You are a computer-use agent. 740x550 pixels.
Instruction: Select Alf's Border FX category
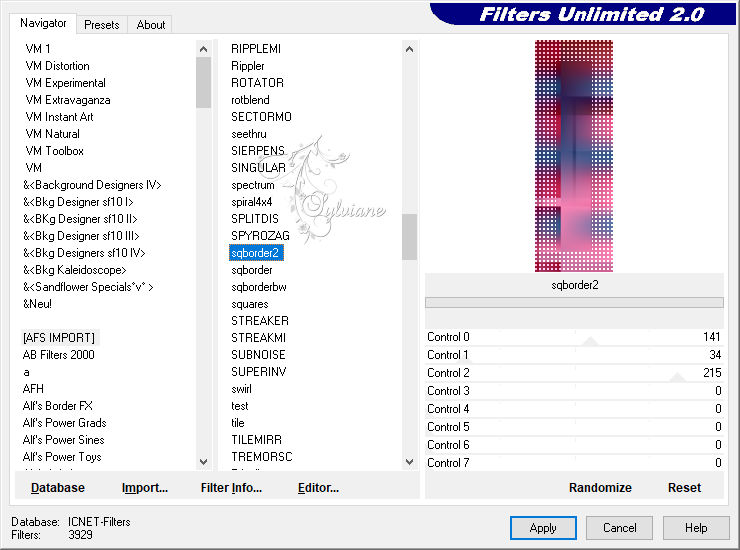(x=57, y=406)
